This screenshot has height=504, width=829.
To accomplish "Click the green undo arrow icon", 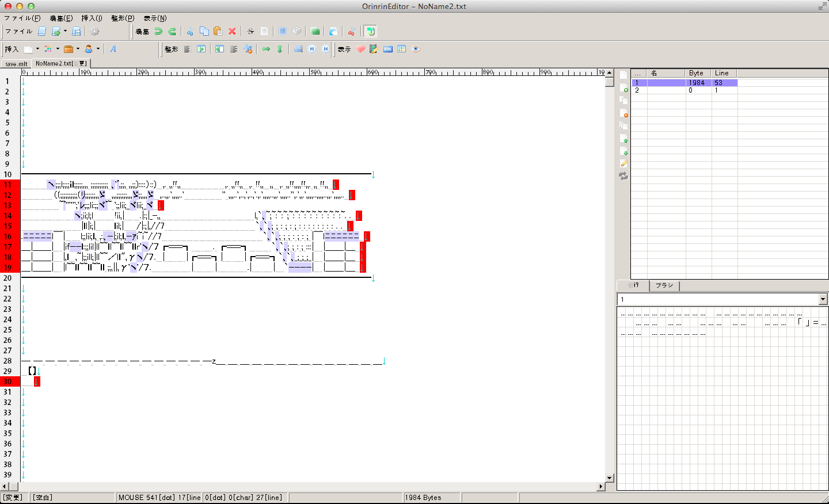I will click(x=158, y=32).
